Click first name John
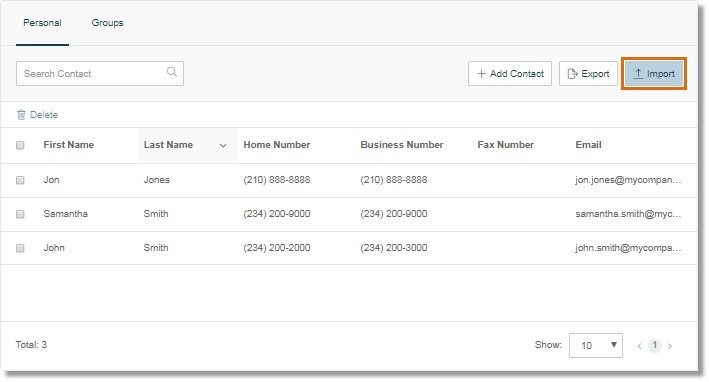This screenshot has width=709, height=382. (54, 248)
